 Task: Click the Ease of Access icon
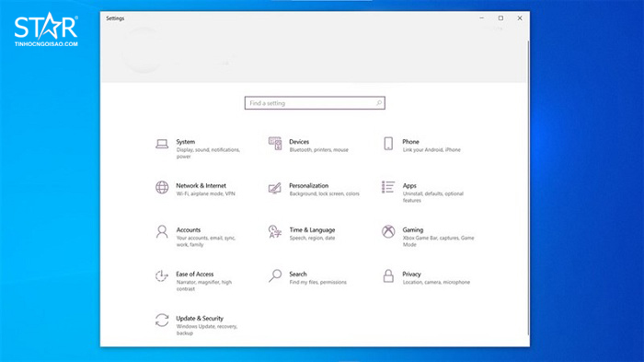[162, 275]
